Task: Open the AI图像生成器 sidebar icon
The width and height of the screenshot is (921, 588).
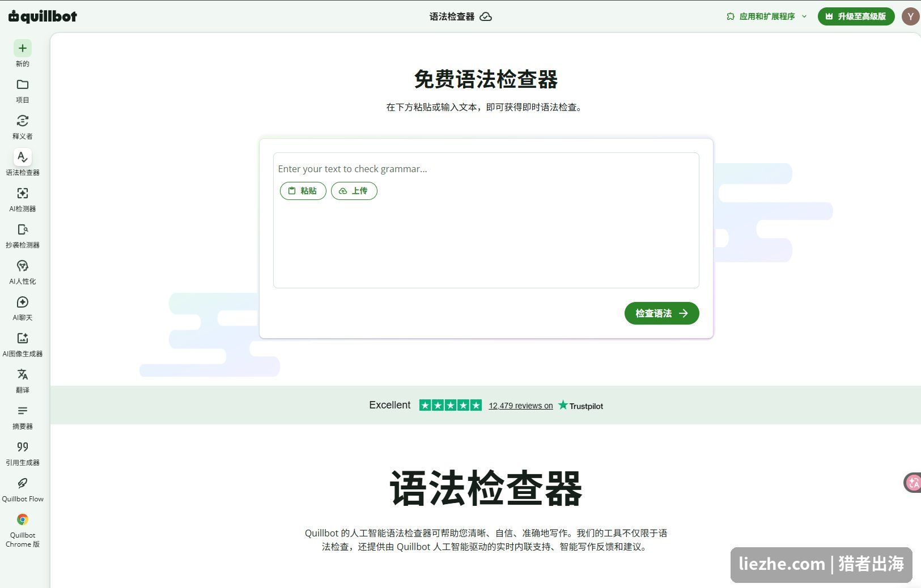Action: tap(23, 338)
